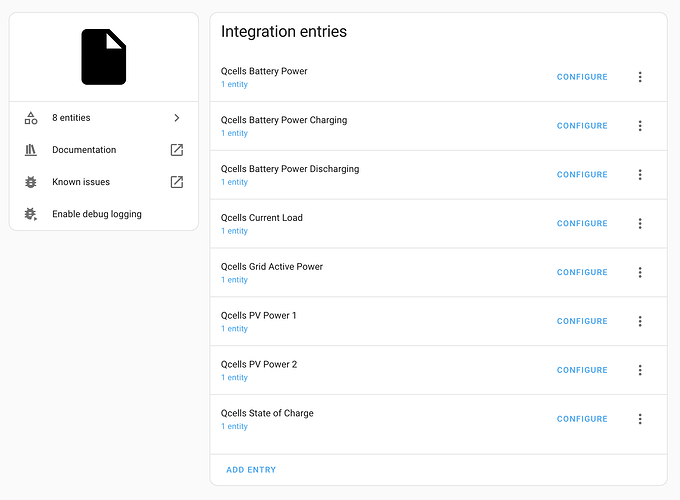Open three-dot menu for Qcells Current Load
This screenshot has height=500, width=680.
[640, 224]
